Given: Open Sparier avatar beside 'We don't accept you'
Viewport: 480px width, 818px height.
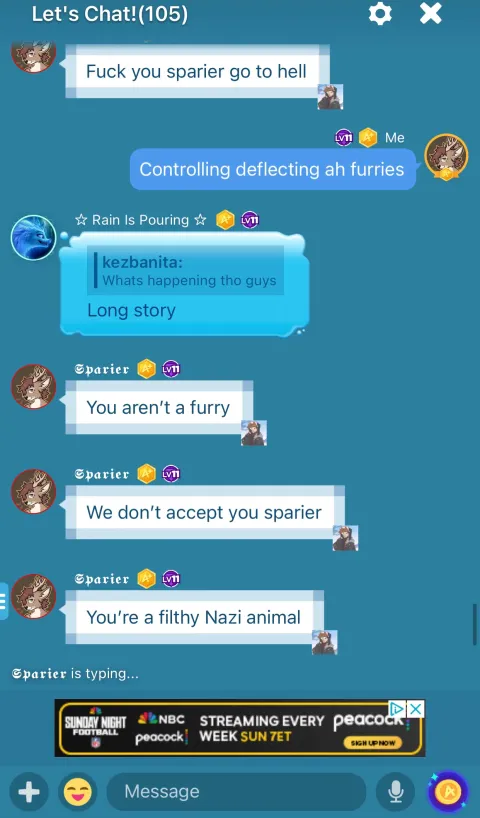Looking at the screenshot, I should point(33,491).
